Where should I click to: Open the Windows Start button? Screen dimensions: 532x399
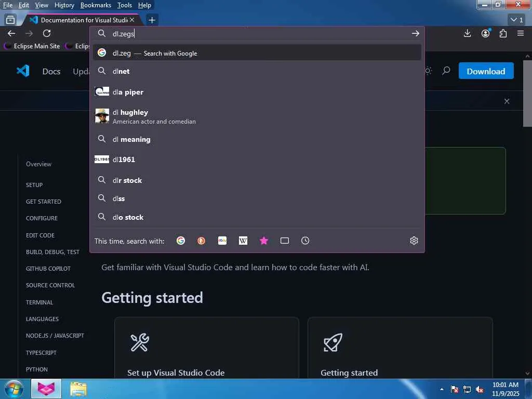pyautogui.click(x=14, y=389)
